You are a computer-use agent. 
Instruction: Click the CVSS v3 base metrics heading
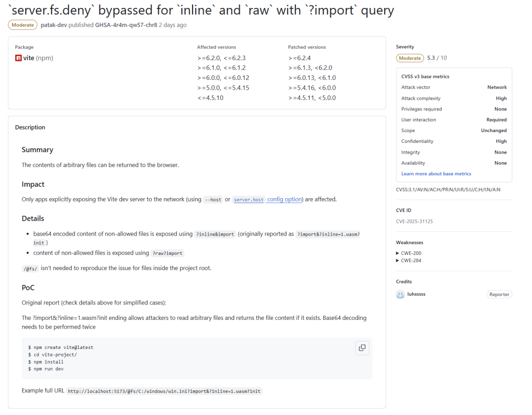[x=425, y=76]
